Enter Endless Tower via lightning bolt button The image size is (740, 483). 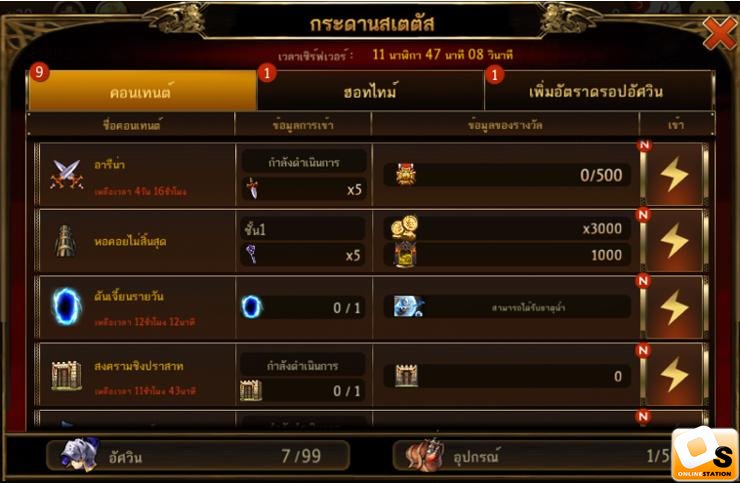coord(674,241)
